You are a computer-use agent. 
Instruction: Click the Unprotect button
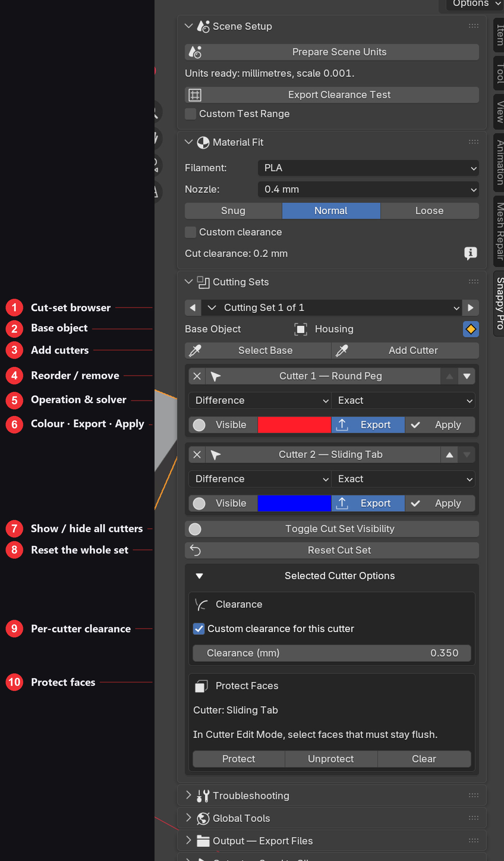(x=331, y=759)
